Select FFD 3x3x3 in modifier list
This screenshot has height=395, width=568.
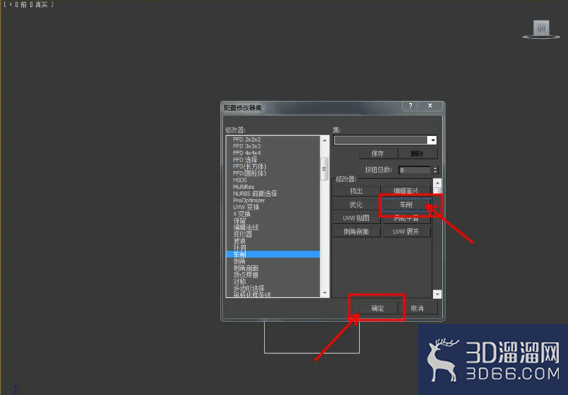(247, 146)
